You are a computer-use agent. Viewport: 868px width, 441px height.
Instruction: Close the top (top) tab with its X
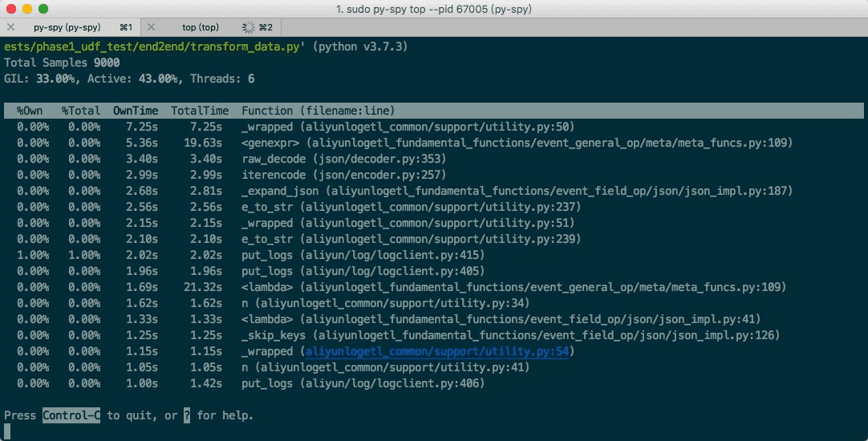point(151,27)
